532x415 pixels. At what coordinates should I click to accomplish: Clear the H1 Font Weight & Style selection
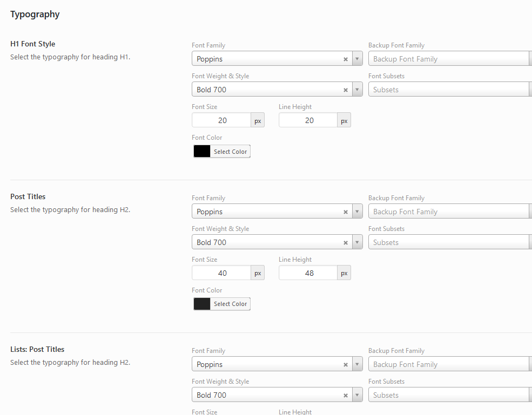345,89
